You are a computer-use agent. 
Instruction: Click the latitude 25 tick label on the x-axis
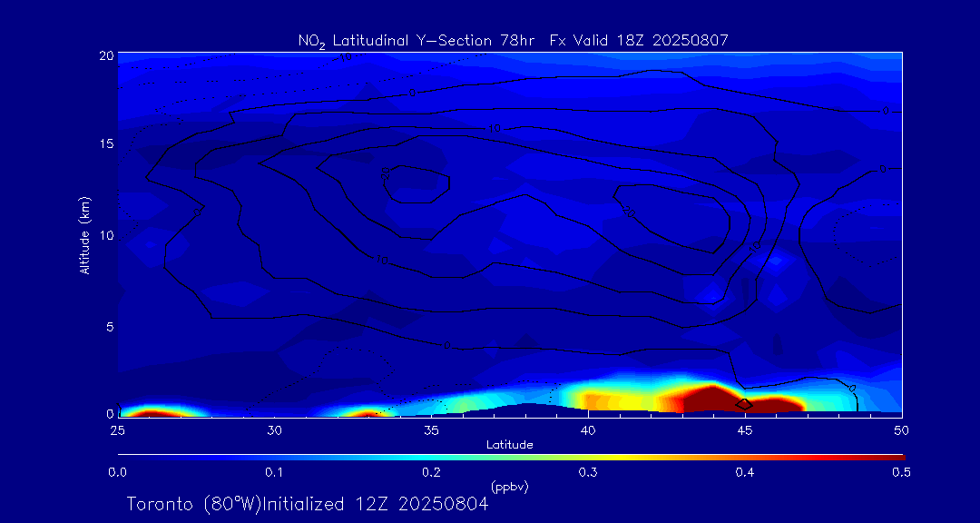(x=117, y=429)
